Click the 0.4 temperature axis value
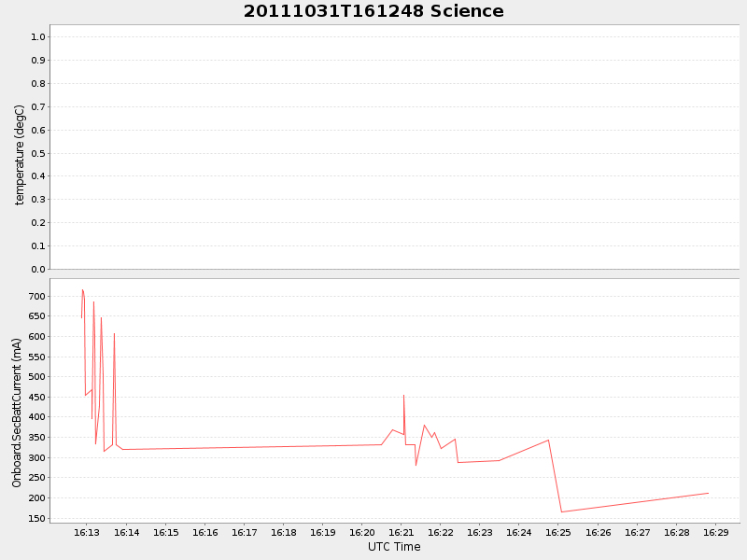 [38, 176]
